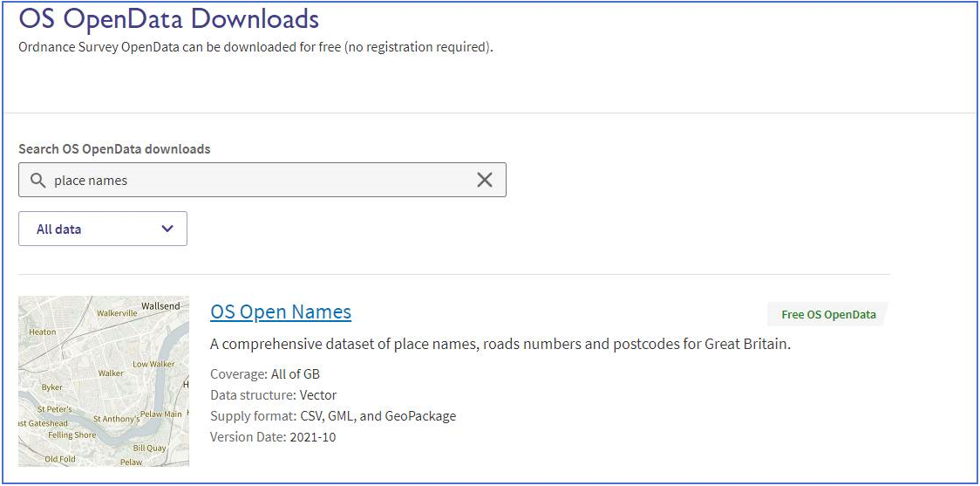Click the dataset description about place names

[x=500, y=344]
